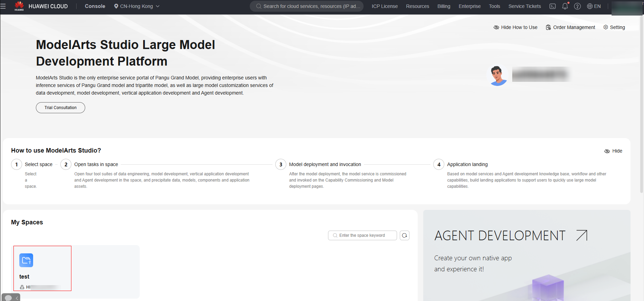The height and width of the screenshot is (301, 644).
Task: Click the Agent Development arrow icon
Action: click(x=582, y=235)
